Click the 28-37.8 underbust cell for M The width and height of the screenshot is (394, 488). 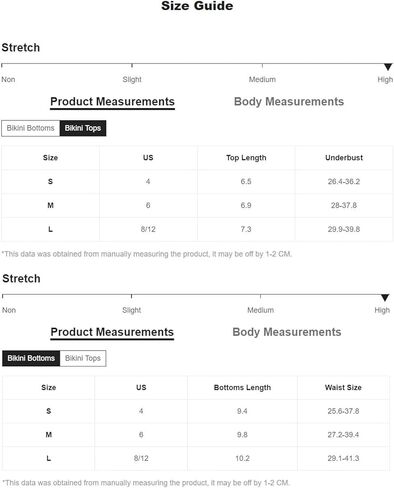coord(344,205)
